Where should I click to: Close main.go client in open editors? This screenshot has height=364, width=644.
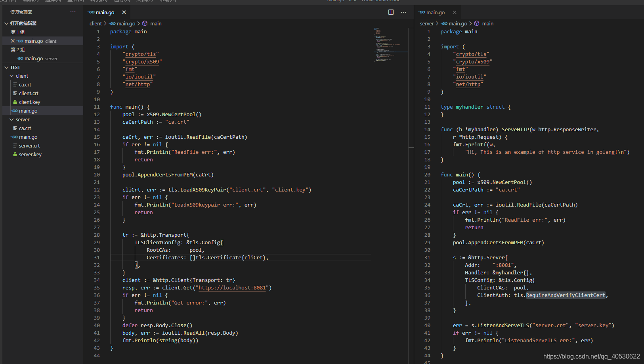click(13, 41)
